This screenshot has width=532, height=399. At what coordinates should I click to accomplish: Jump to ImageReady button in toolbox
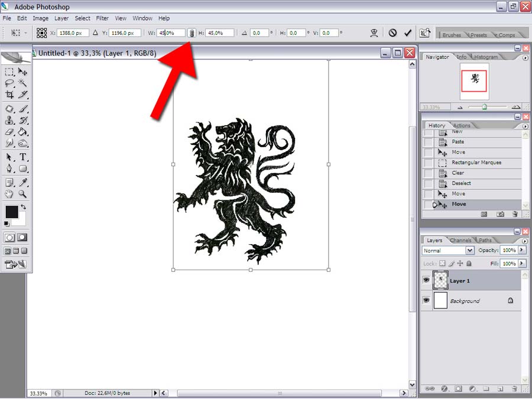coord(15,264)
